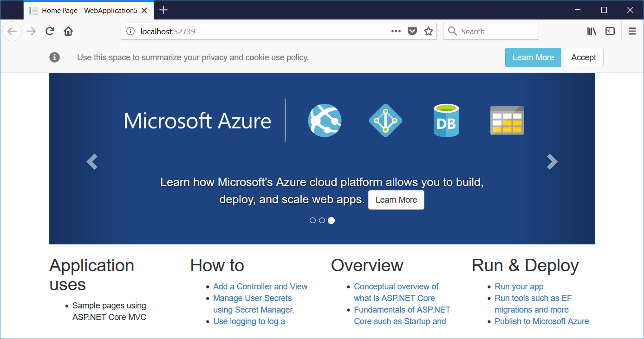Select the first carousel indicator dot

pos(313,220)
